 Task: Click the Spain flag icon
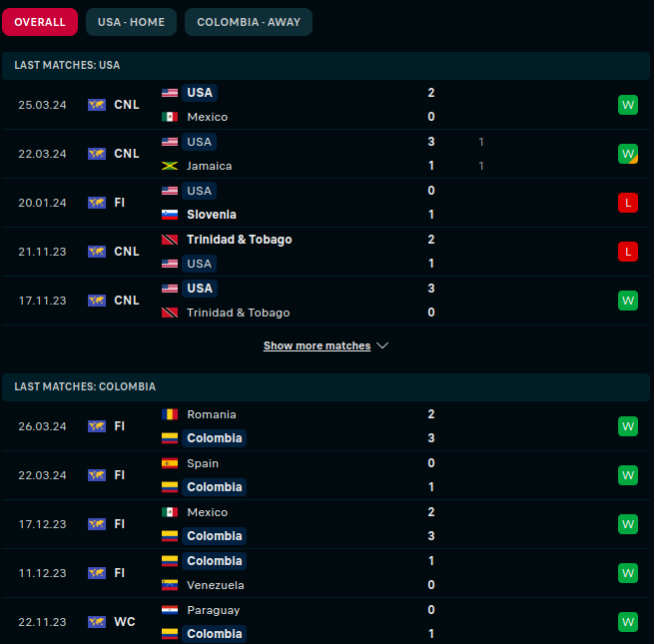(170, 463)
